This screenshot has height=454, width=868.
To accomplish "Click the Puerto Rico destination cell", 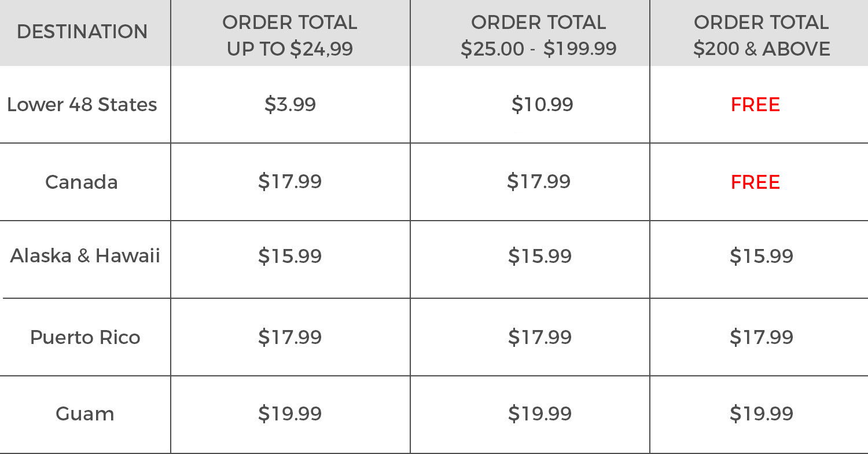I will [x=85, y=337].
